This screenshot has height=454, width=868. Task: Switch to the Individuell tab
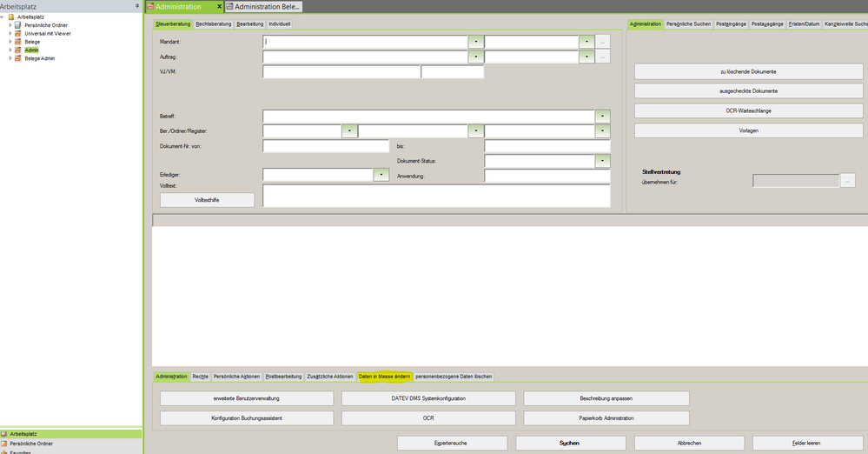(280, 23)
